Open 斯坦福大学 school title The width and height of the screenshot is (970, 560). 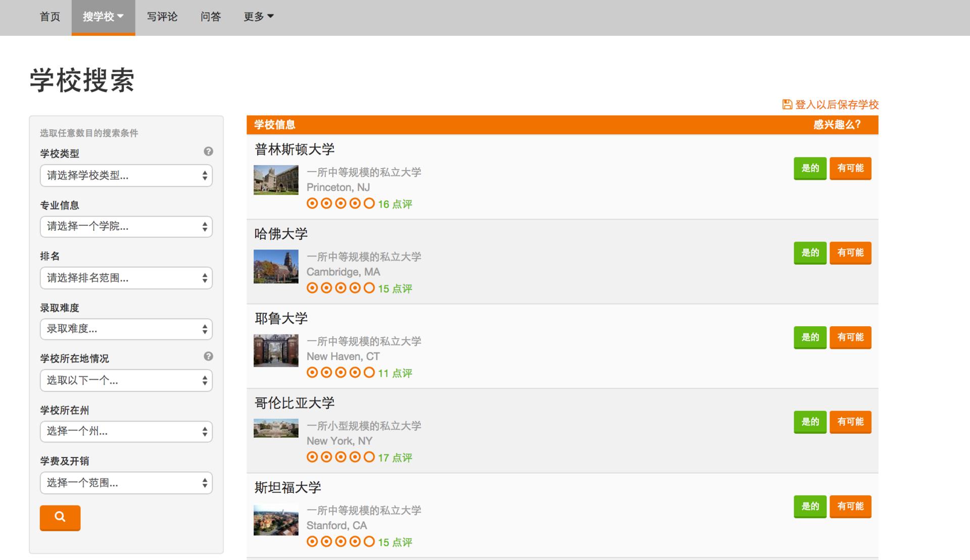[287, 487]
